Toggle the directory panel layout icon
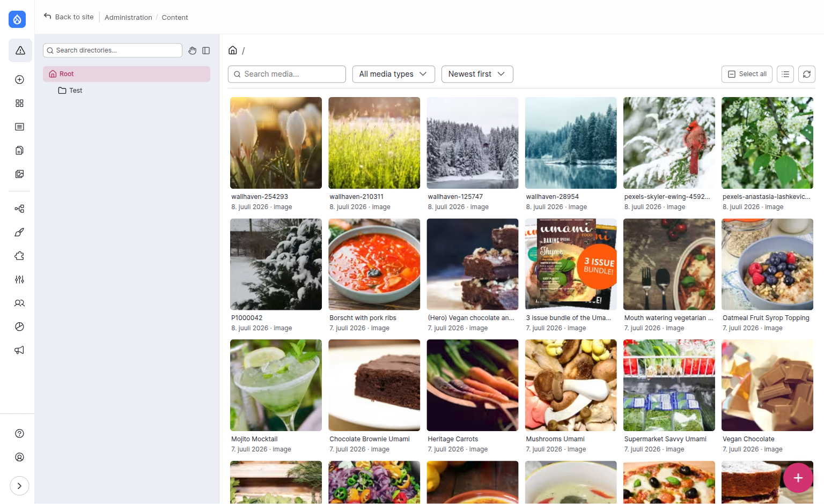The image size is (824, 504). 206,50
